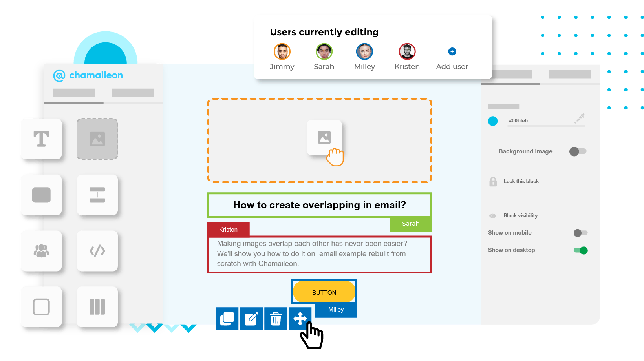Select Kristen's avatar in Users currently editing
Viewport: 644px width, 361px height.
point(407,51)
